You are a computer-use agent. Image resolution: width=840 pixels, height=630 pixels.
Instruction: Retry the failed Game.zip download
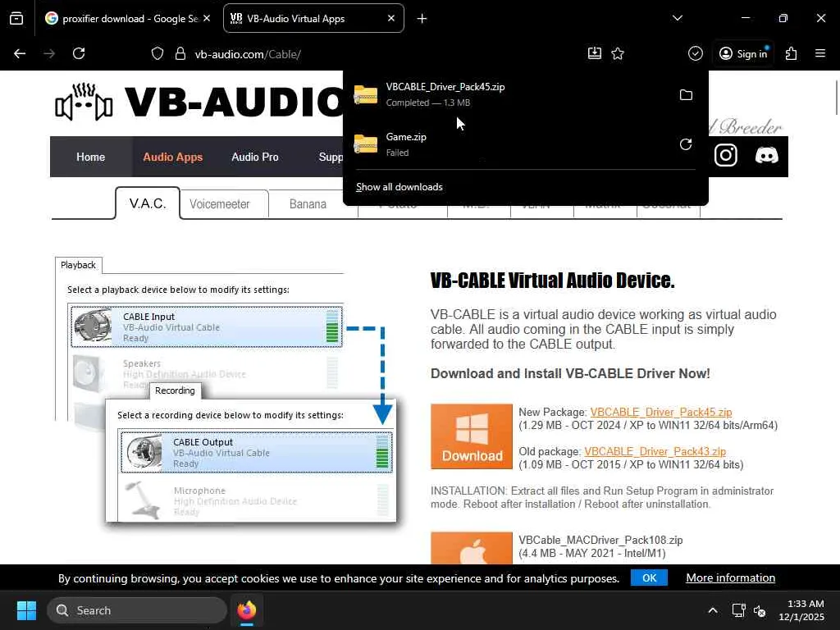pyautogui.click(x=686, y=144)
